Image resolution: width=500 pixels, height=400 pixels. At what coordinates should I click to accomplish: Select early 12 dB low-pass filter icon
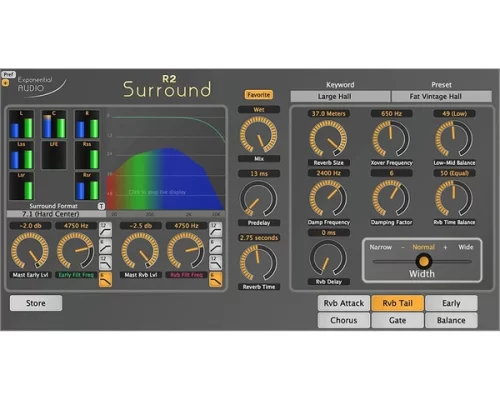pos(105,263)
